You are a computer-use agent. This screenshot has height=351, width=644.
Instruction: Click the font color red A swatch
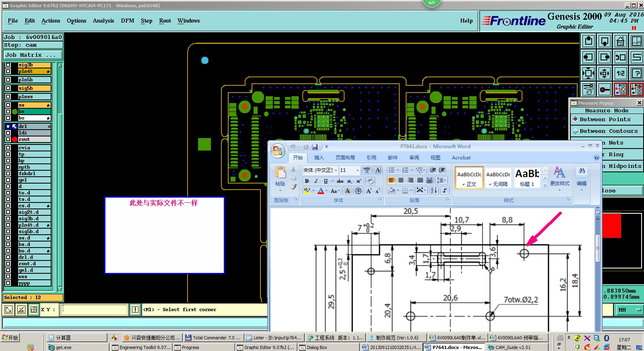321,191
